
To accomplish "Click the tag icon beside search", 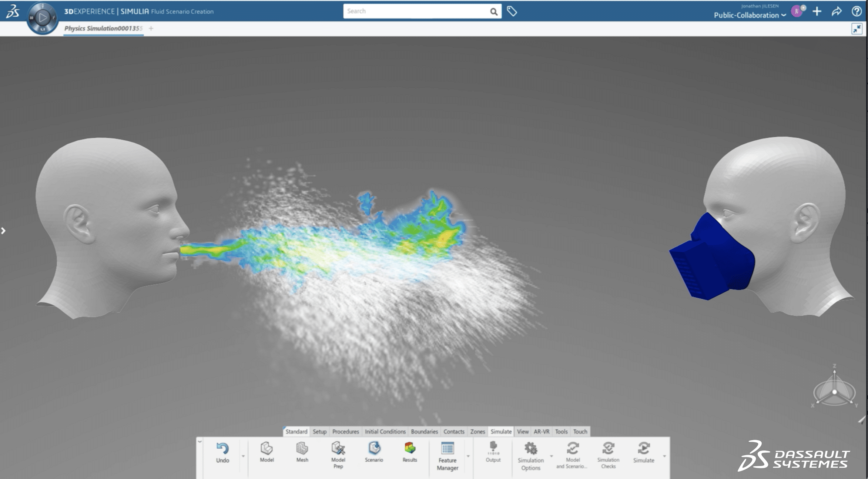I will [x=512, y=11].
